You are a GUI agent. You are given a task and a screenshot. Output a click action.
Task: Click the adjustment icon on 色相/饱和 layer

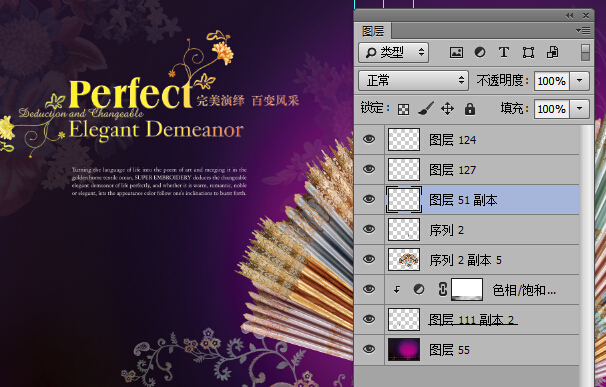tap(419, 289)
